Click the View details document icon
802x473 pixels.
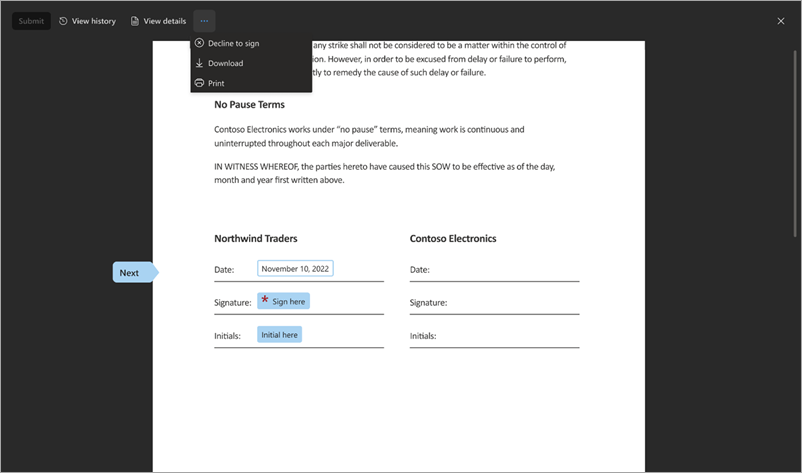coord(135,21)
